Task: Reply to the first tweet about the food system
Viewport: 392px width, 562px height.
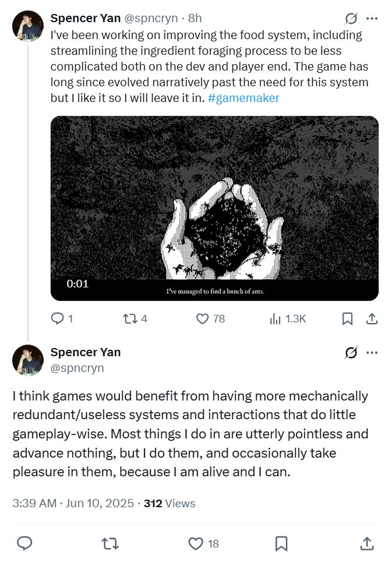Action: [x=58, y=318]
